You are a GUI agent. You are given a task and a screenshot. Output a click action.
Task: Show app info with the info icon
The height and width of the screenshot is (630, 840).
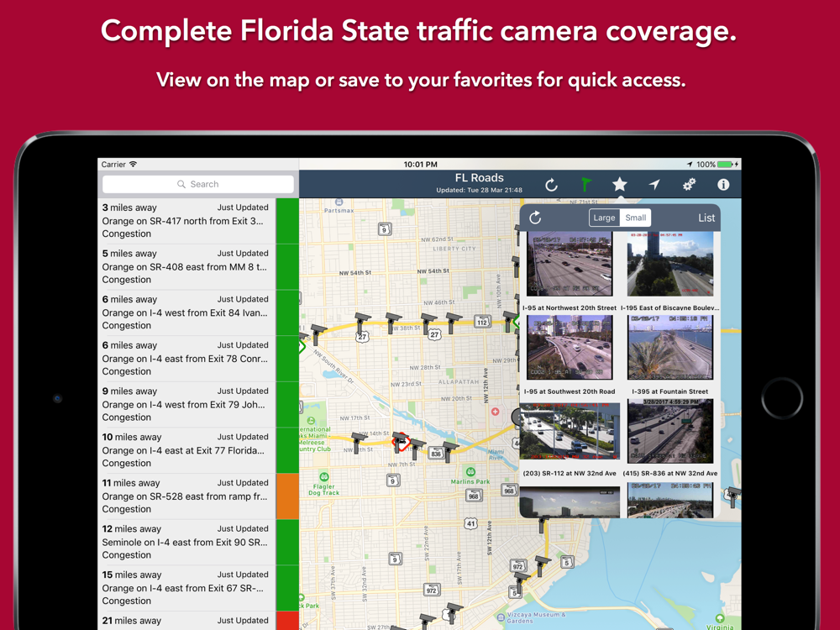pyautogui.click(x=723, y=184)
